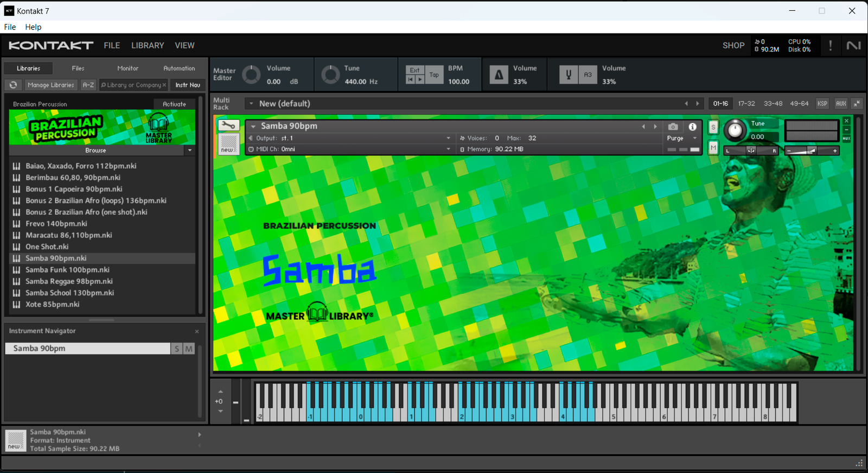Click the instrument Tune knob
This screenshot has height=473, width=868.
pos(735,130)
